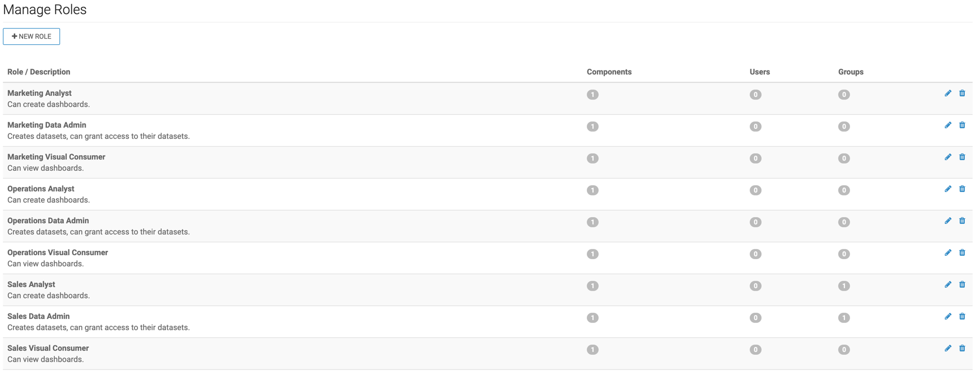Edit the Operations Visual Consumer role
980x375 pixels.
tap(948, 253)
